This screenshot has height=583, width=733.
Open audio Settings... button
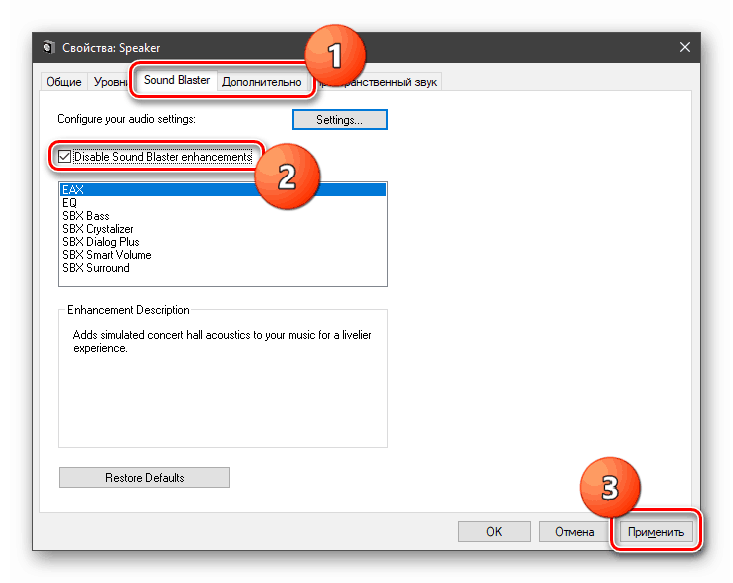(x=339, y=120)
